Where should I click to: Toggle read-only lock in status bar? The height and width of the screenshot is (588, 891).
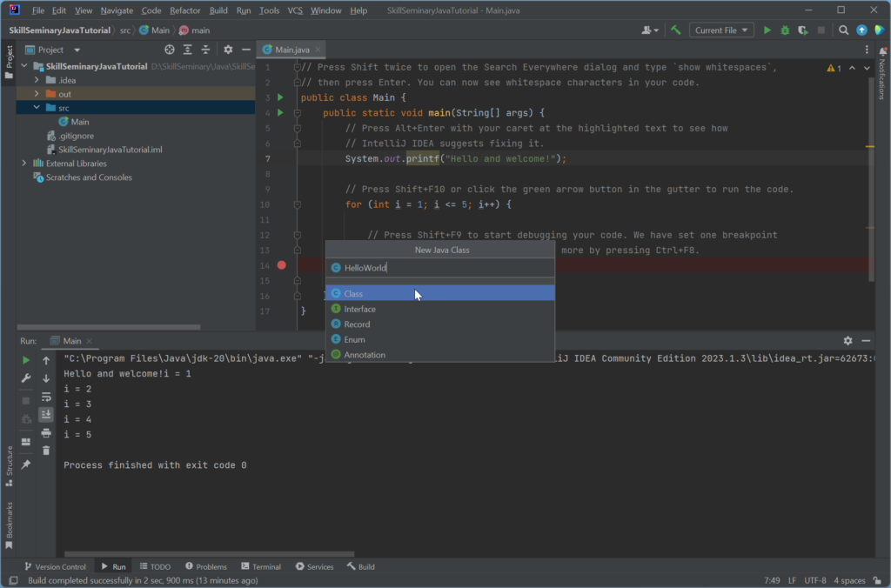(x=877, y=581)
